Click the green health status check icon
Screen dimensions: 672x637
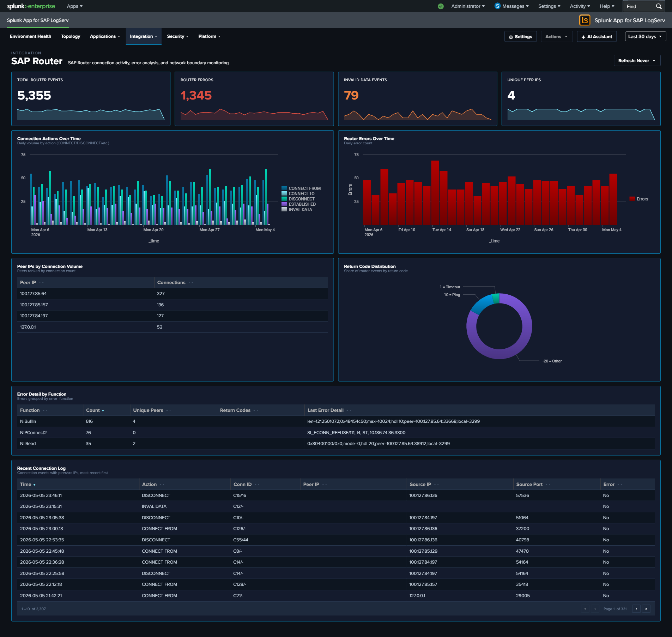coord(441,6)
